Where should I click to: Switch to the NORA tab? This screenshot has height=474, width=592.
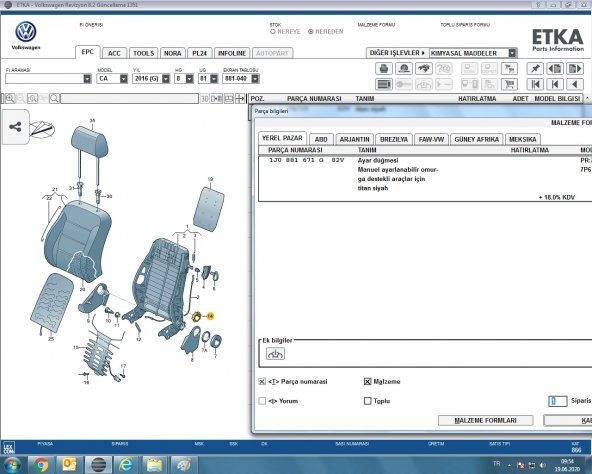[x=173, y=53]
